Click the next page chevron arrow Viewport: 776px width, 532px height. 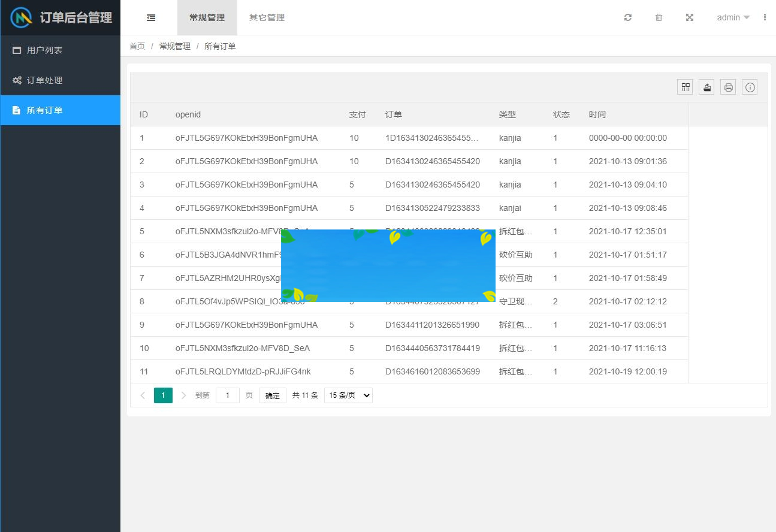coord(183,395)
